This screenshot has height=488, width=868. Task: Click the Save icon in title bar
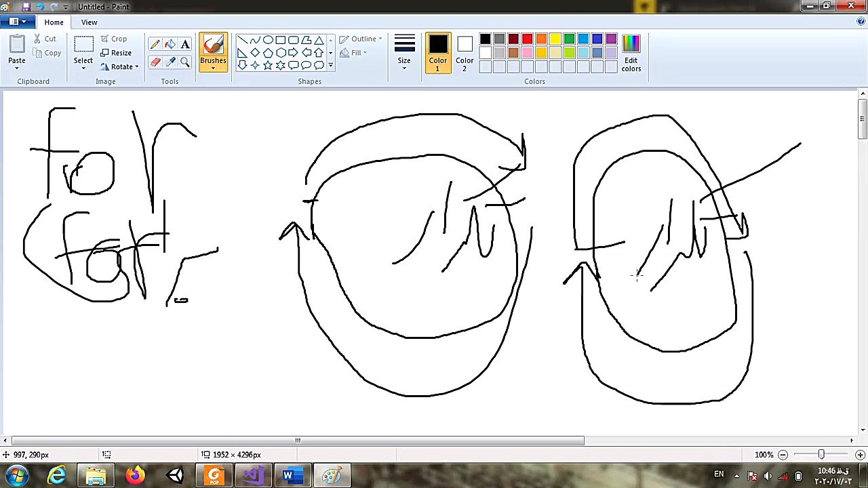pyautogui.click(x=26, y=7)
